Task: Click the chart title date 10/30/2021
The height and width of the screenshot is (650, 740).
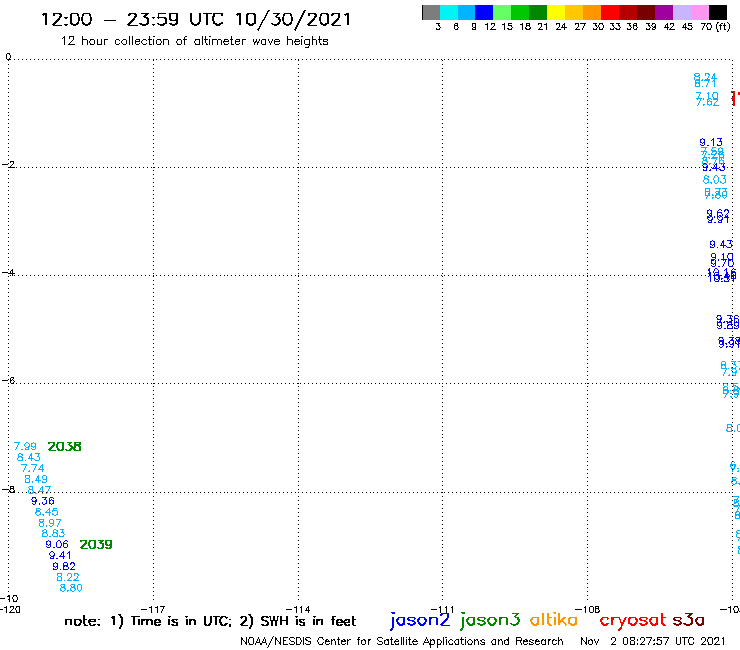Action: pos(293,19)
